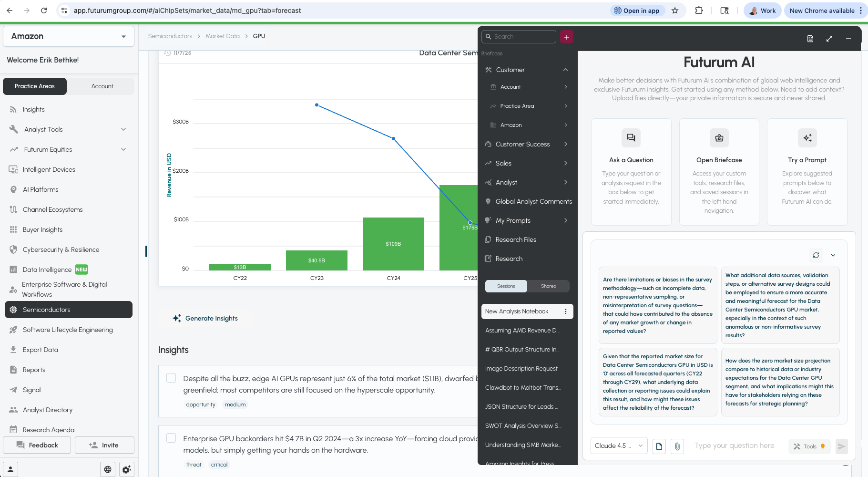Create new document from chat input icon
Viewport: 868px width, 477px height.
[659, 446]
